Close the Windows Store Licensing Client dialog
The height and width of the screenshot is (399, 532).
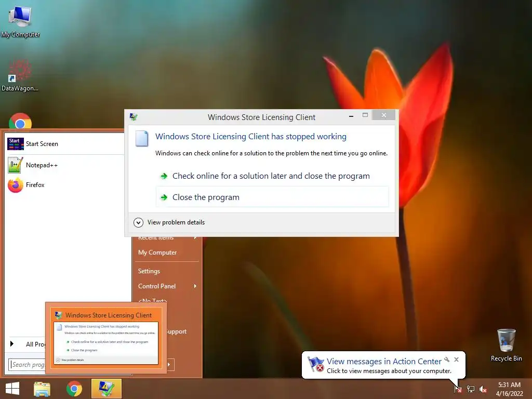384,115
